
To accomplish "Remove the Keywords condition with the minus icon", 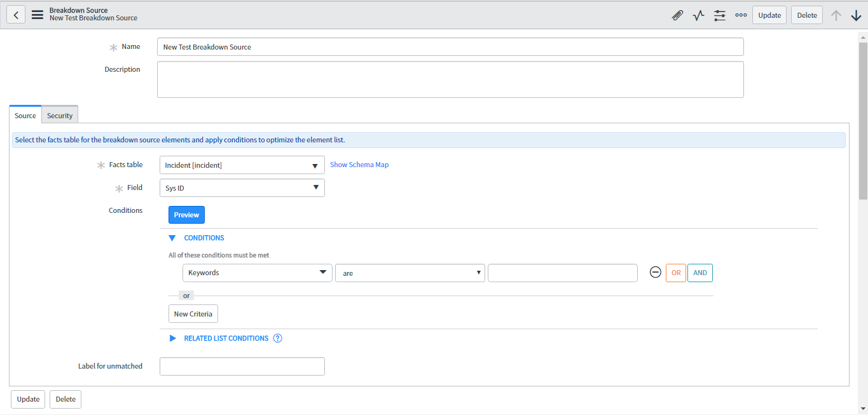I will pos(655,272).
